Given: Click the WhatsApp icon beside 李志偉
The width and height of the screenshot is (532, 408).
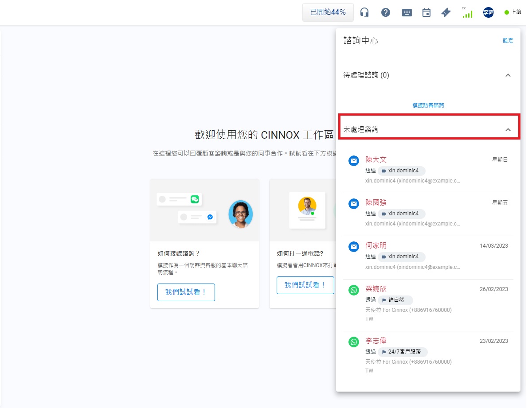Looking at the screenshot, I should [353, 342].
